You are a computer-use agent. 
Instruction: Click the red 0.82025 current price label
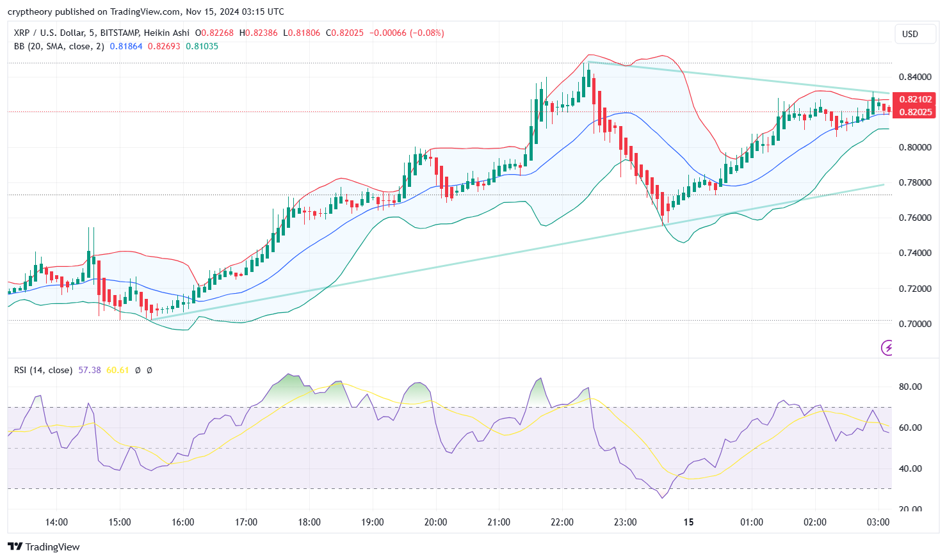pyautogui.click(x=916, y=112)
